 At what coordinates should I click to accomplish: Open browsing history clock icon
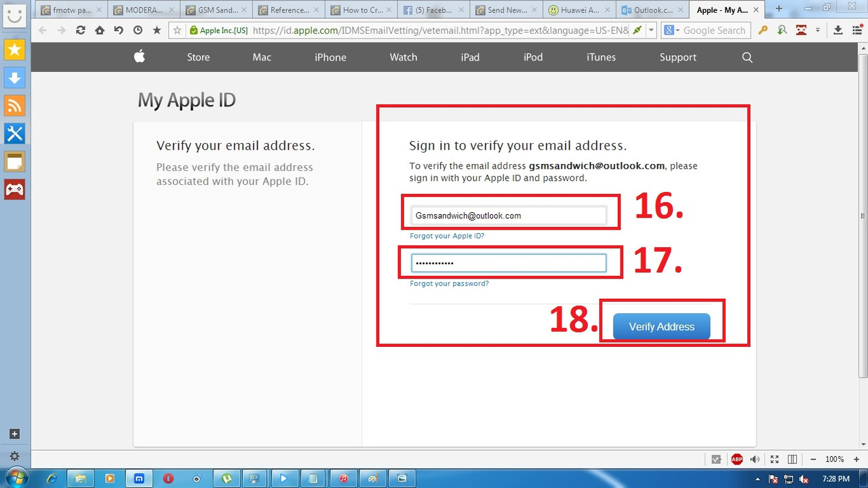138,30
